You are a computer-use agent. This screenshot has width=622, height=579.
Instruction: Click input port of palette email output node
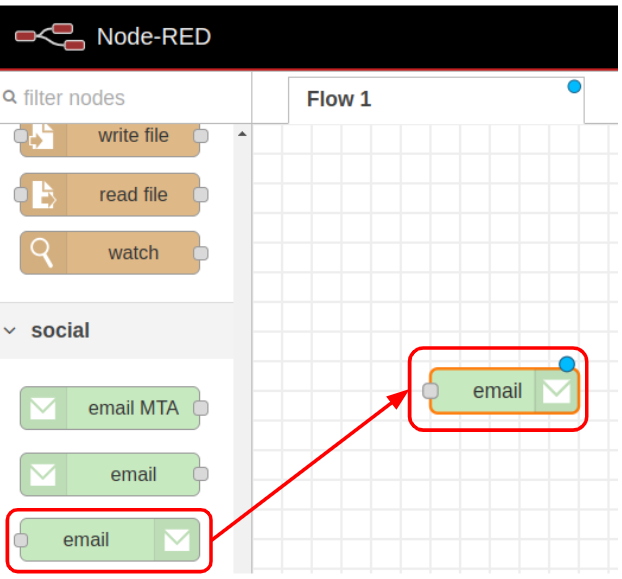pos(21,540)
